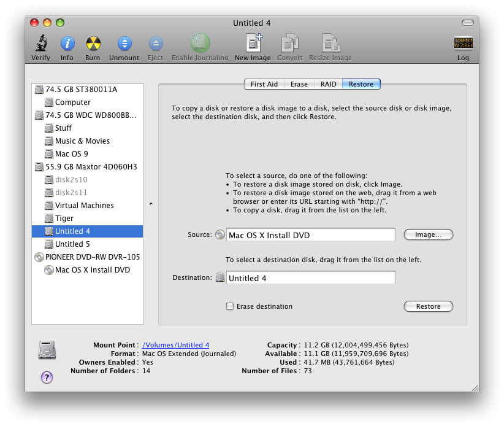The height and width of the screenshot is (426, 504).
Task: Open the Info toolbar icon
Action: [x=67, y=44]
